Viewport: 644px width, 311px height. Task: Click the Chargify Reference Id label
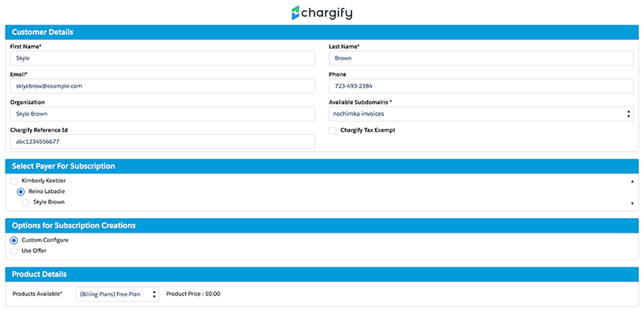(x=39, y=130)
